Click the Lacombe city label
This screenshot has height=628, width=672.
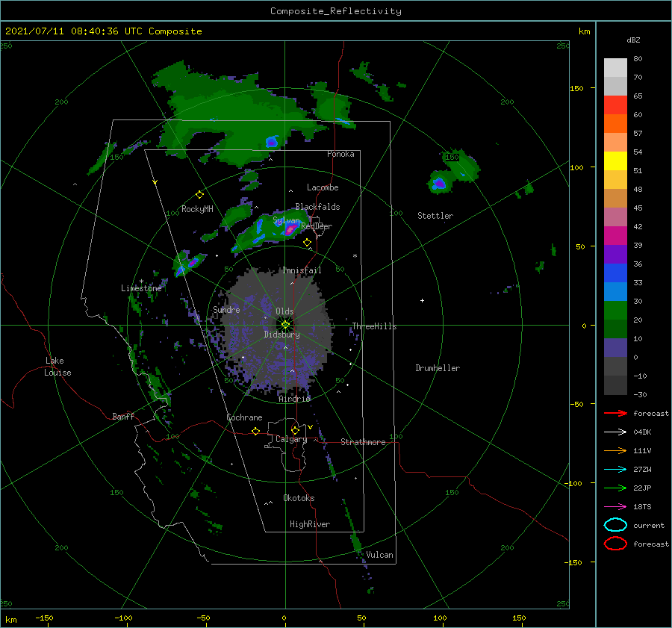click(x=323, y=187)
